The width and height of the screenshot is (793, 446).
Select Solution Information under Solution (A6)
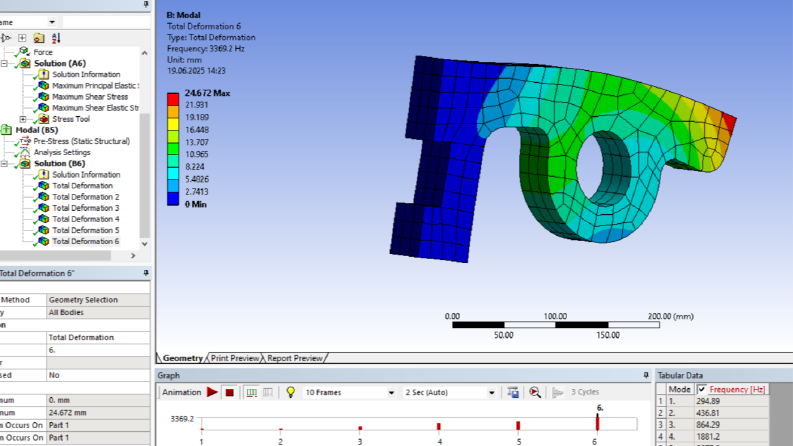(86, 74)
